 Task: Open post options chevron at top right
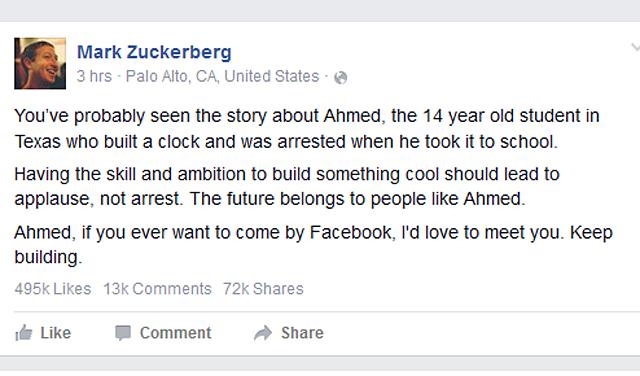point(635,47)
